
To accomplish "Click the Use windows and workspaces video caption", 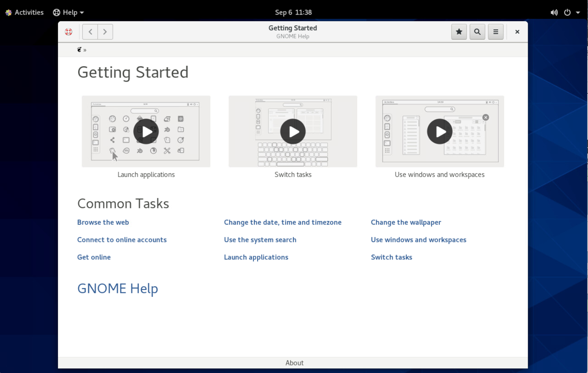I will (440, 174).
